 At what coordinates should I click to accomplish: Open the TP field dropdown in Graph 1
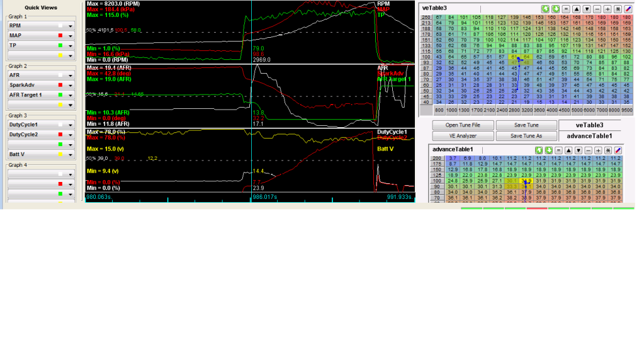click(71, 45)
